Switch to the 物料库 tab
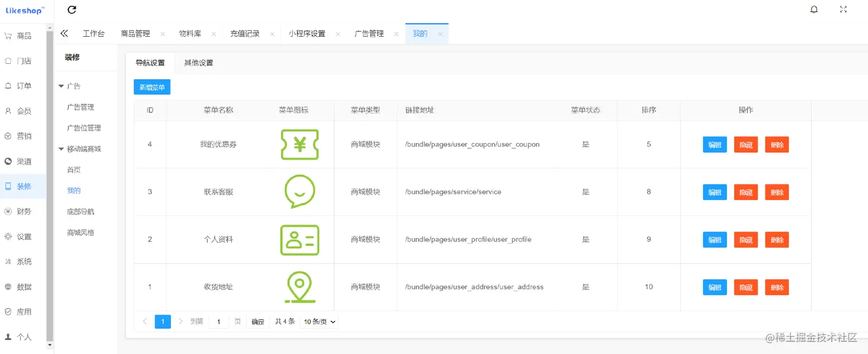Image resolution: width=868 pixels, height=354 pixels. pos(190,34)
